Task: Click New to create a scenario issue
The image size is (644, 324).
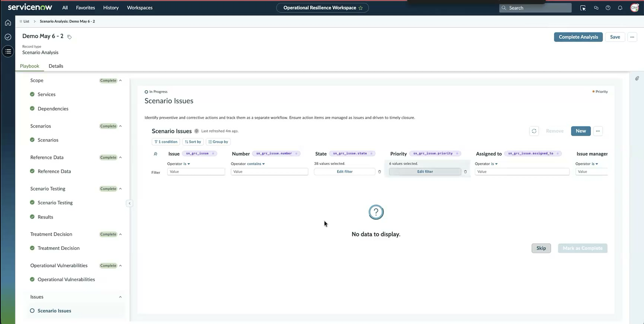Action: 581,131
